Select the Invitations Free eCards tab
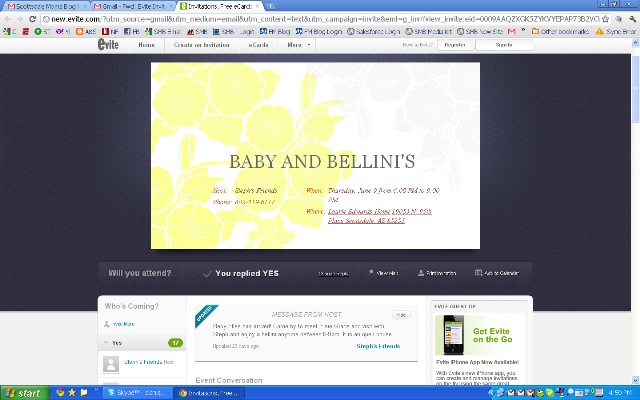The image size is (640, 400). click(218, 6)
